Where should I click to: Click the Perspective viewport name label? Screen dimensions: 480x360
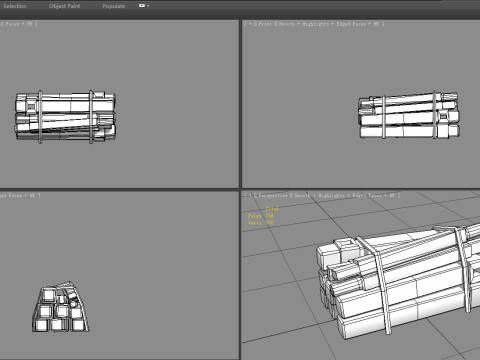pos(273,195)
